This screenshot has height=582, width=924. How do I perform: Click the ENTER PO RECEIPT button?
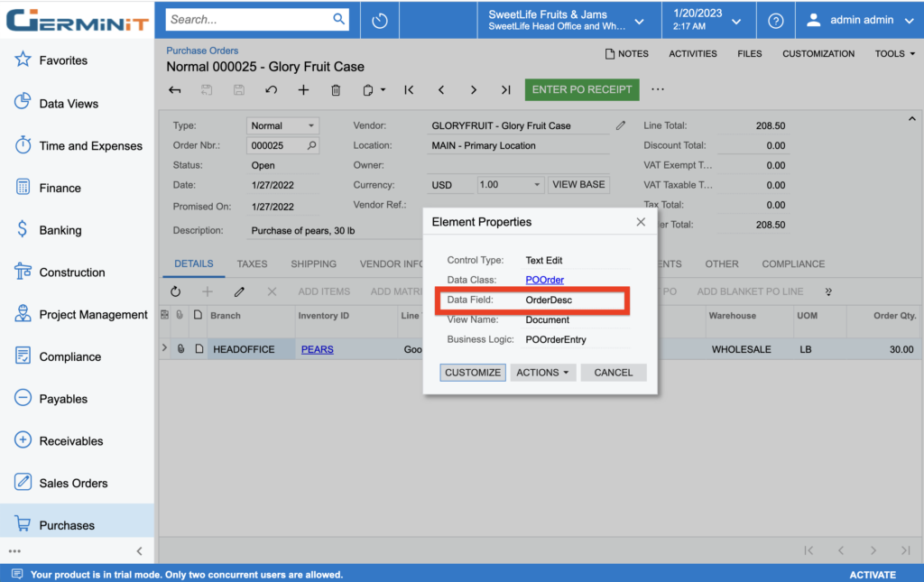pos(582,90)
